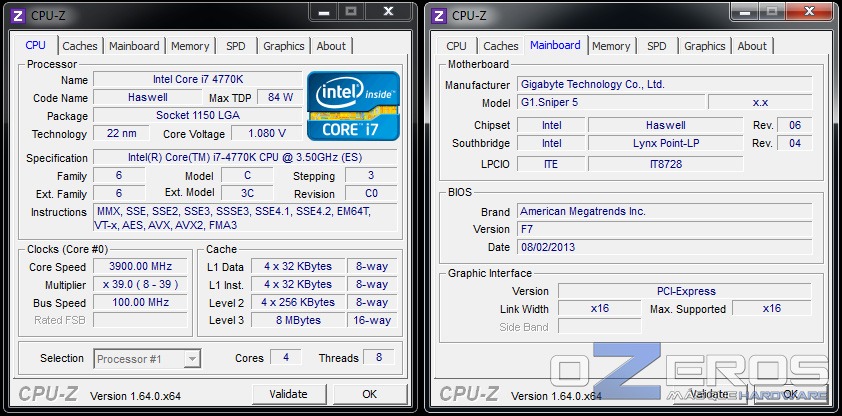This screenshot has width=842, height=416.
Task: Click the Link Width value 'x16'
Action: point(600,308)
